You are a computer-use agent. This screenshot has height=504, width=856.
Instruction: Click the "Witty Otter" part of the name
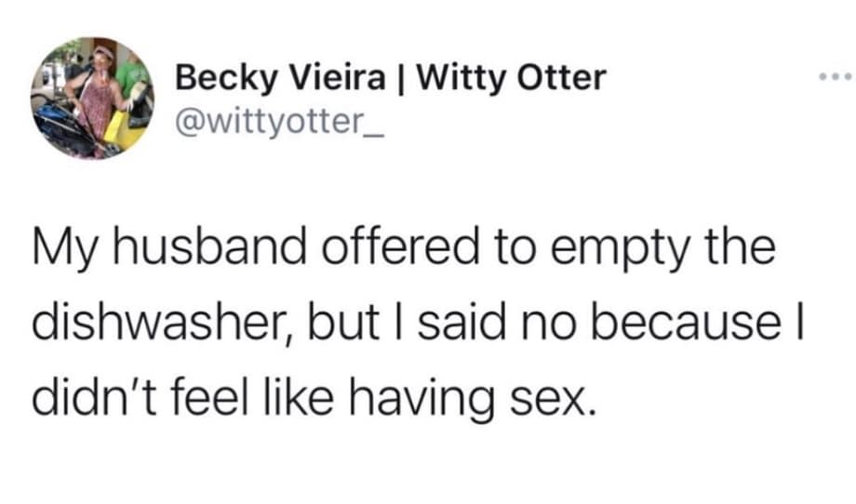(x=509, y=78)
